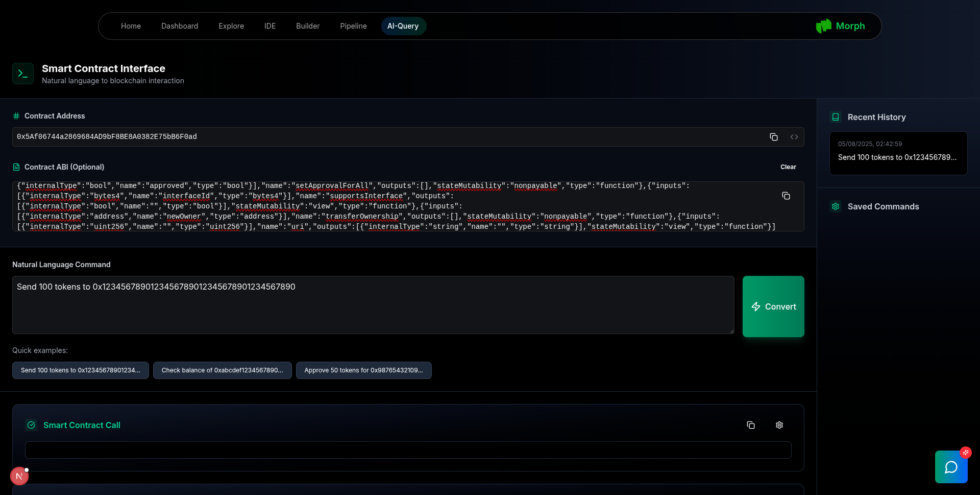
Task: Click the user avatar at bottom left
Action: pyautogui.click(x=19, y=476)
